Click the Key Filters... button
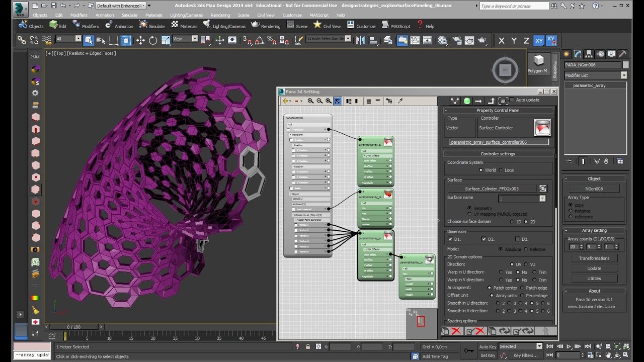 click(525, 355)
